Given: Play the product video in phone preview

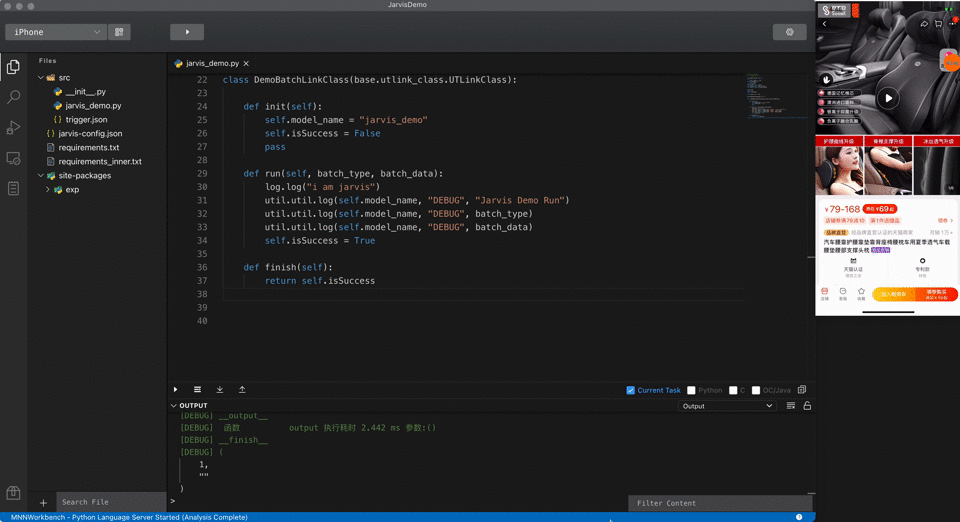Looking at the screenshot, I should pos(888,98).
